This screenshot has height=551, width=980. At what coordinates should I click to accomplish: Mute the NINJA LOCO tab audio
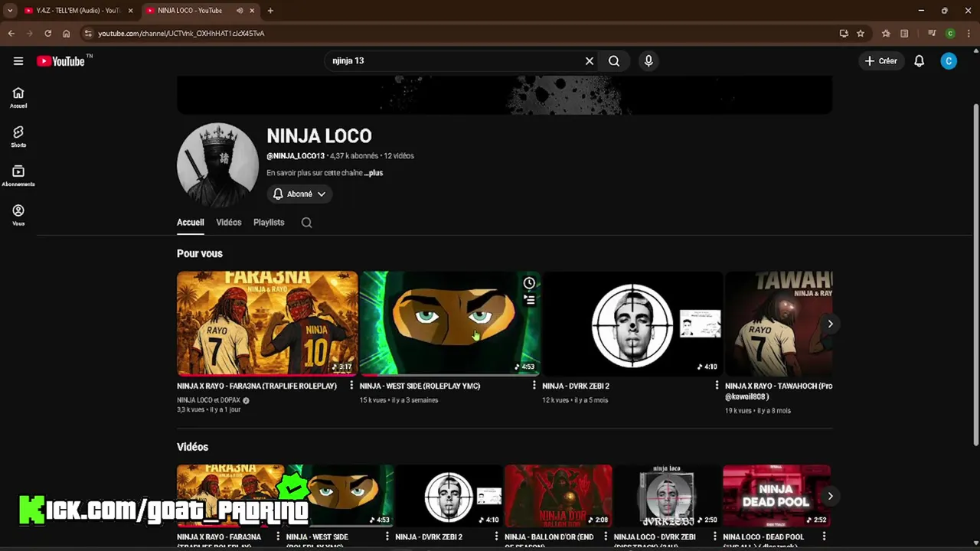(240, 11)
